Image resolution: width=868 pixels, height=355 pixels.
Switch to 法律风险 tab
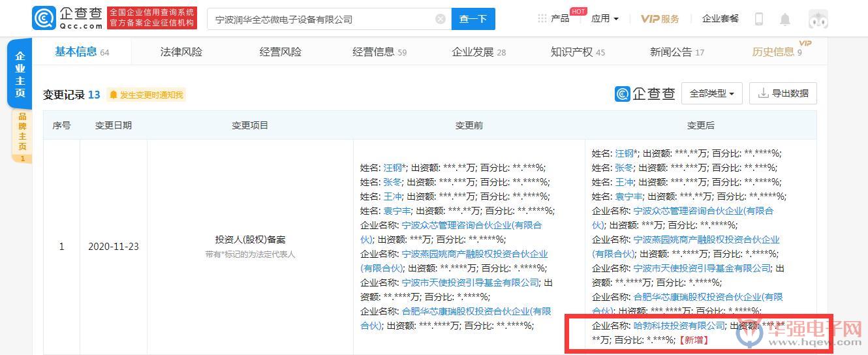point(181,52)
